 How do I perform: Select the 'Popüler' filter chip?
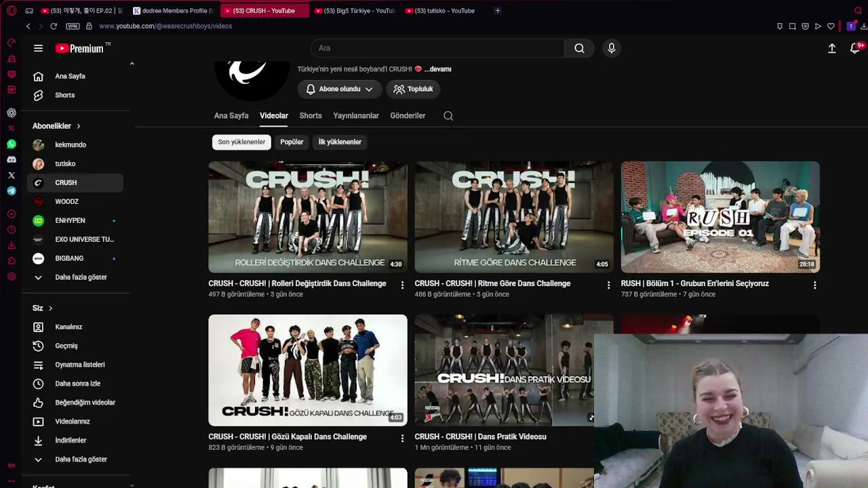[x=292, y=142]
